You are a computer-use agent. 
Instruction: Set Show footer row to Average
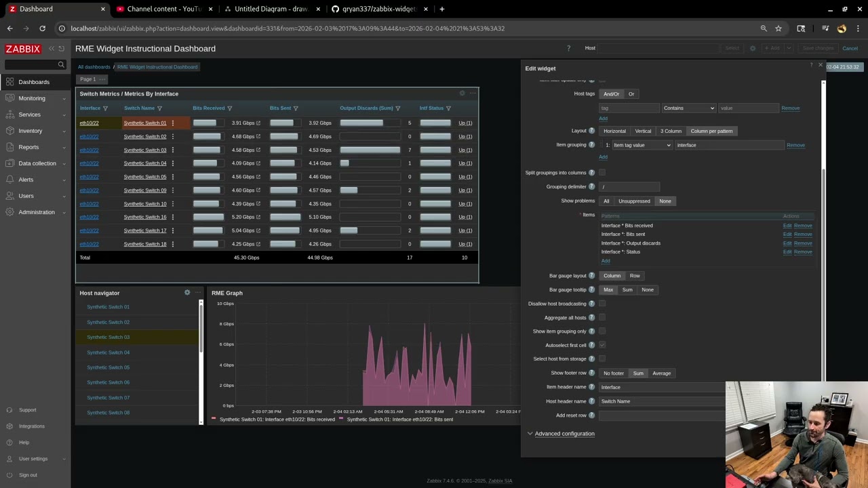(661, 373)
